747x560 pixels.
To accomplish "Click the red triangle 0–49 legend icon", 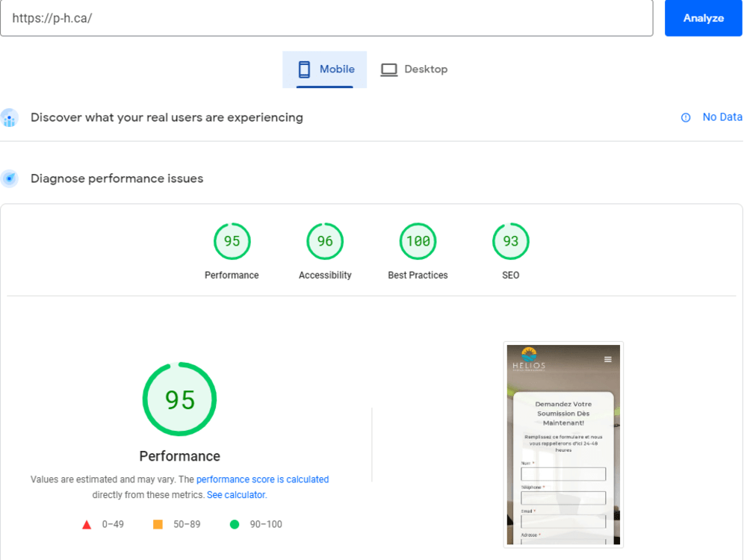I will (x=87, y=525).
